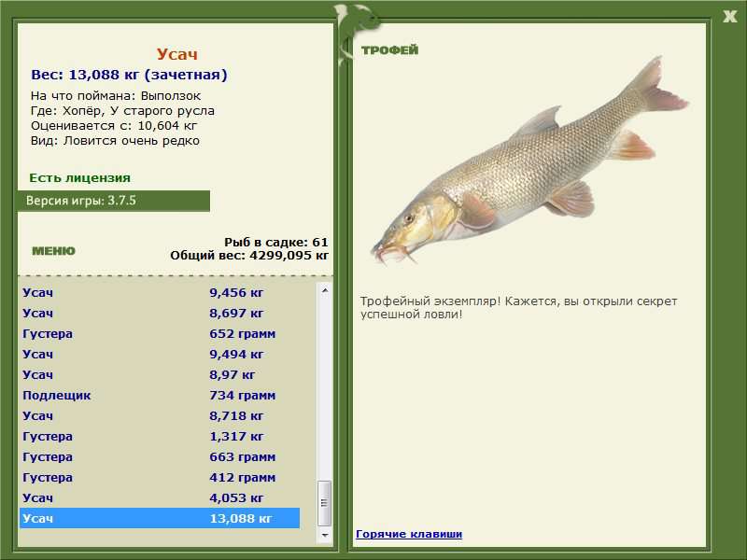Screen dimensions: 747x560
Task: Choose the Густера 663 грамм entry
Action: coord(159,456)
